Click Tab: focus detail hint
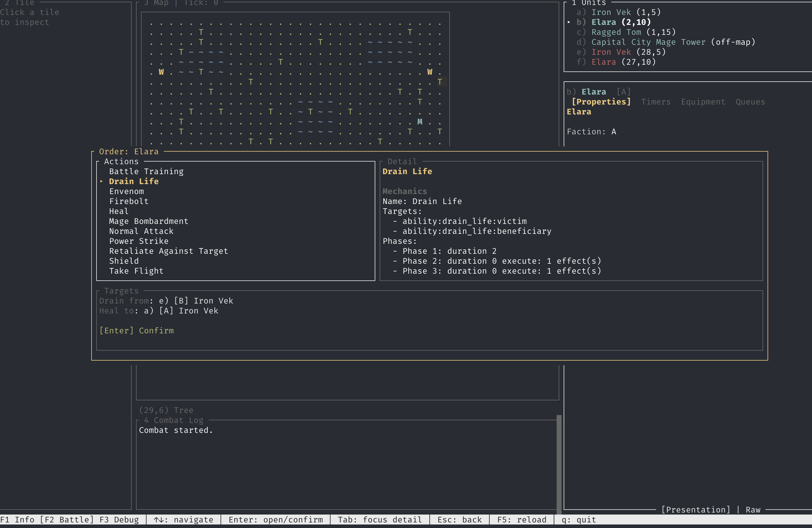The height and width of the screenshot is (528, 812). coord(380,520)
